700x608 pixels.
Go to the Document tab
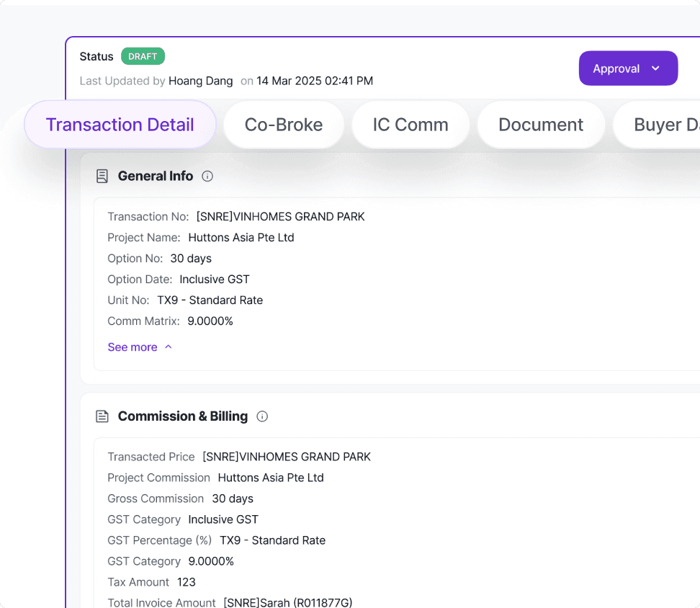(541, 125)
